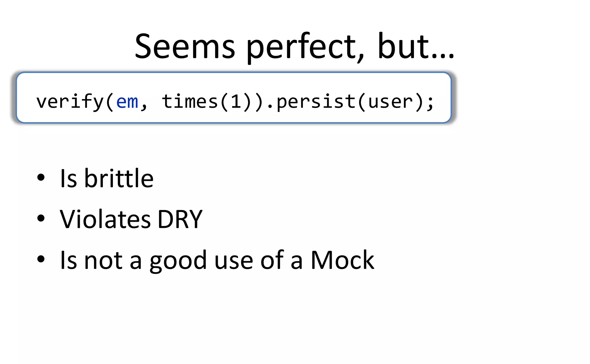Image resolution: width=590 pixels, height=364 pixels.
Task: Click the acronym "DRY"
Action: pos(180,219)
